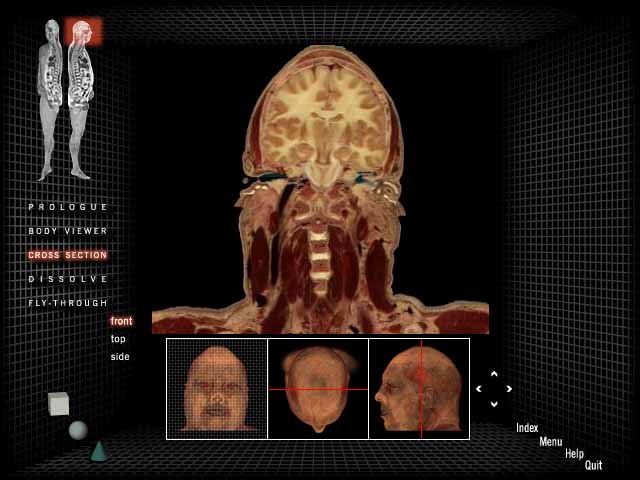Image resolution: width=640 pixels, height=480 pixels.
Task: Switch to the side view option
Action: [x=120, y=357]
